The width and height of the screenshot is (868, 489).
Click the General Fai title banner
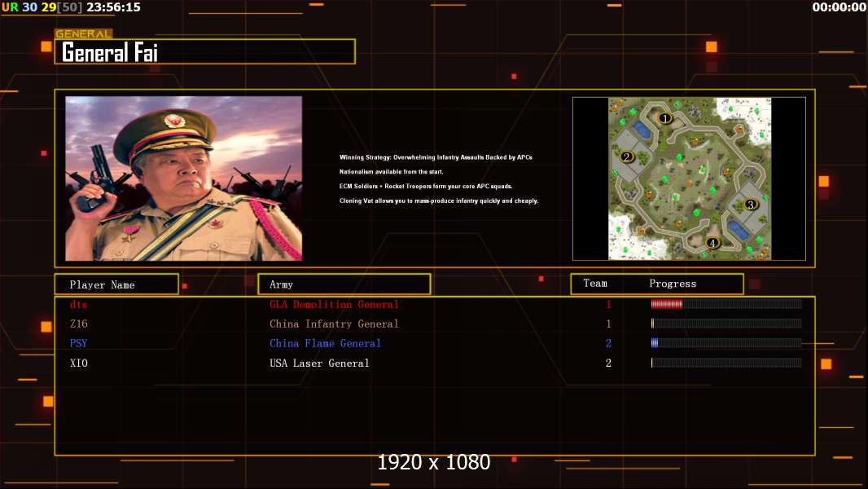tap(205, 51)
